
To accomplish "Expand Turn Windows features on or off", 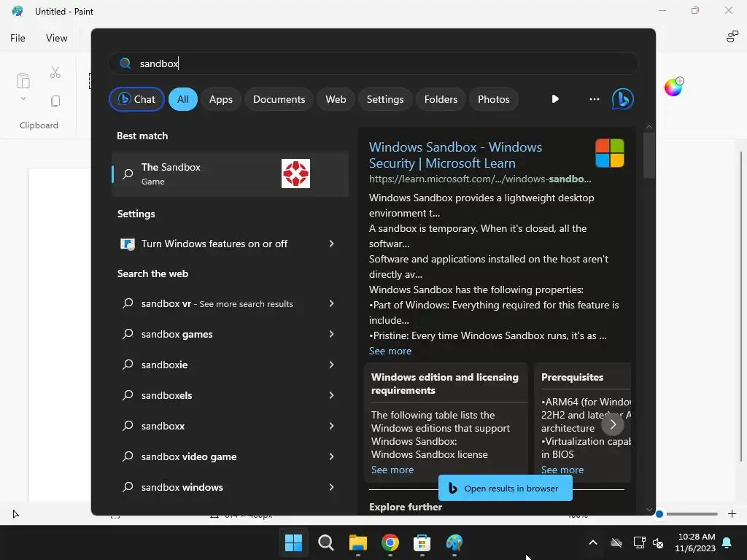I will (x=332, y=244).
